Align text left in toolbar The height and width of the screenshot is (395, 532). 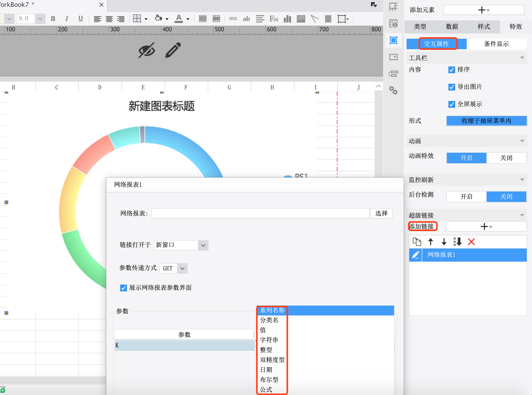[x=97, y=19]
